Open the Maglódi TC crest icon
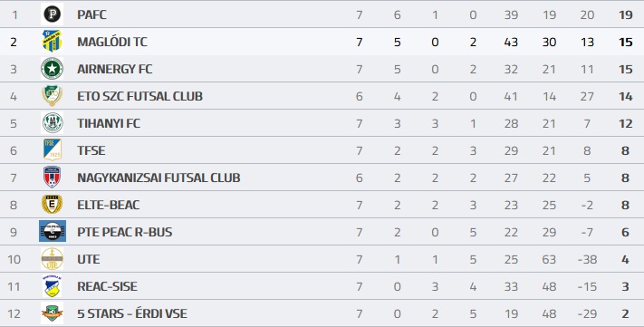 (53, 41)
